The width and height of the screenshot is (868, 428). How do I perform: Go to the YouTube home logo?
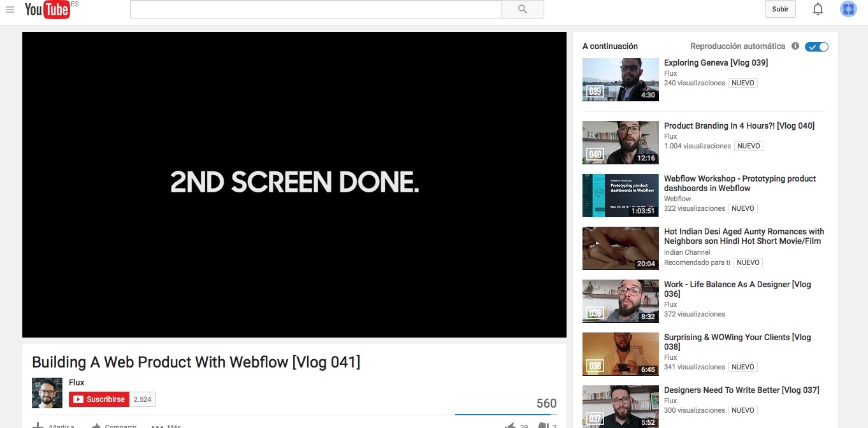pyautogui.click(x=47, y=10)
